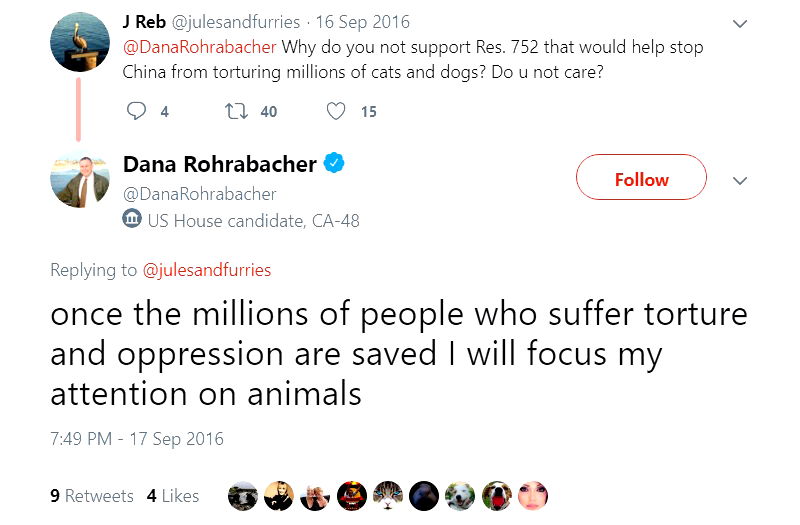
Task: Click the reply icon under J Reb's tweet
Action: tap(137, 111)
